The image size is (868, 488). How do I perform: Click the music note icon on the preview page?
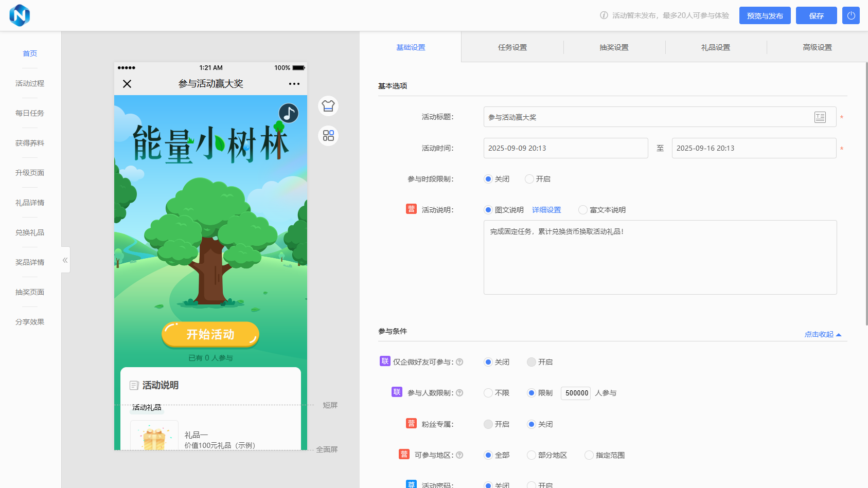(288, 113)
